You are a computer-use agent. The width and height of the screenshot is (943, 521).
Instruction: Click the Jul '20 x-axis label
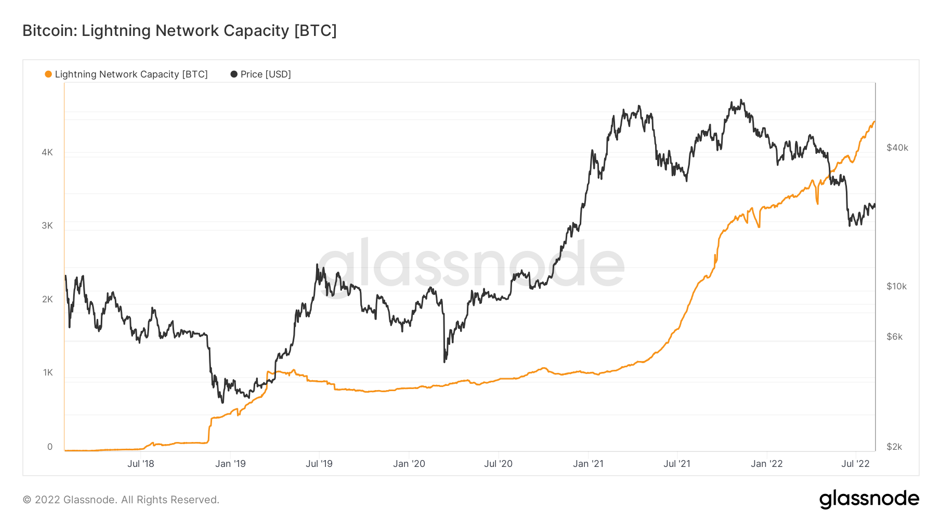[499, 463]
